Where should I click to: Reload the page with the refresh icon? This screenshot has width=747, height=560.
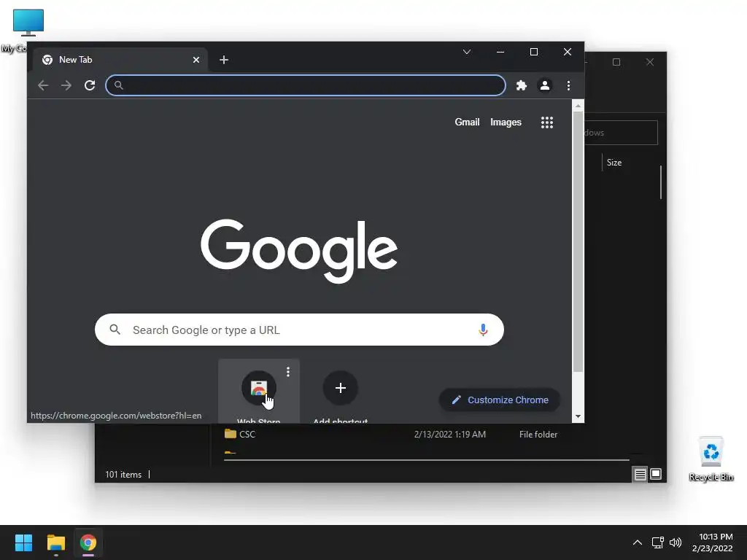pos(90,86)
